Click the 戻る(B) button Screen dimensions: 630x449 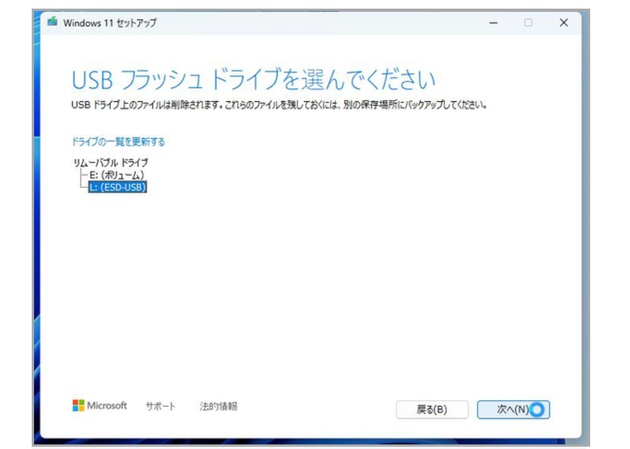432,410
